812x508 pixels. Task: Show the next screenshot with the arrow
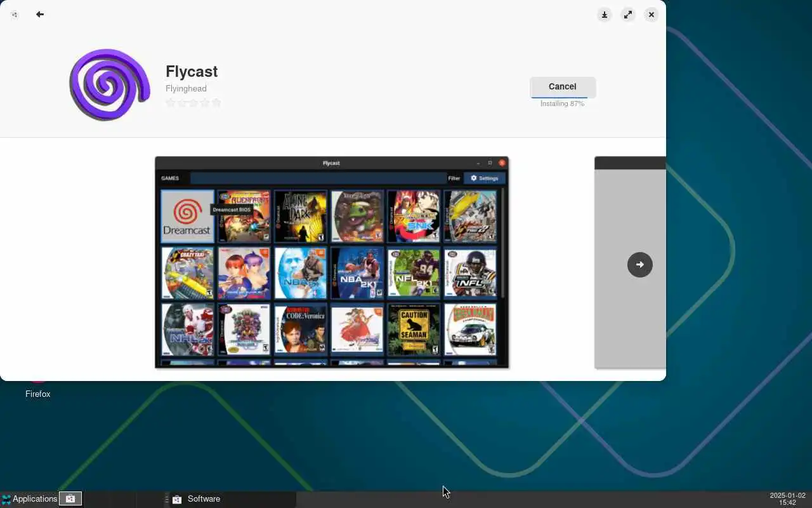pyautogui.click(x=639, y=264)
